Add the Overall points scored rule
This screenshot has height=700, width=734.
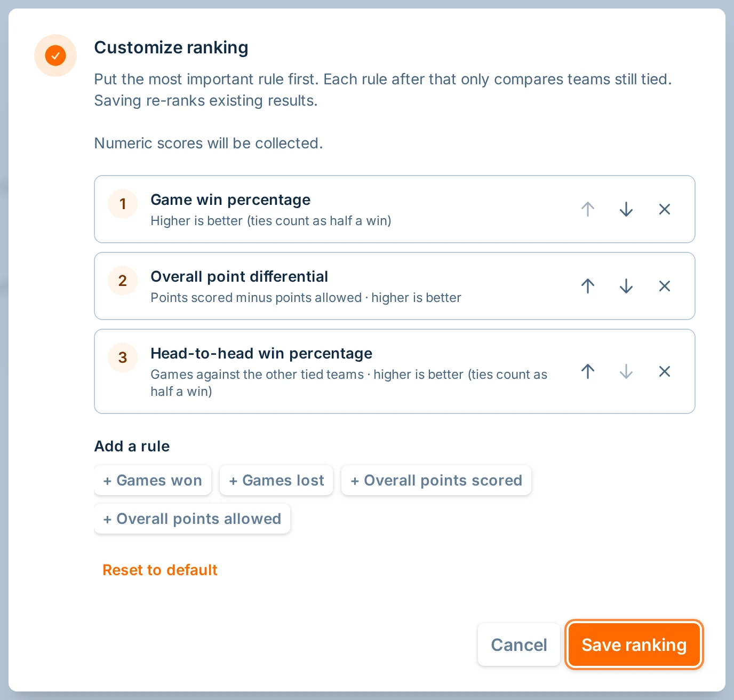[436, 480]
